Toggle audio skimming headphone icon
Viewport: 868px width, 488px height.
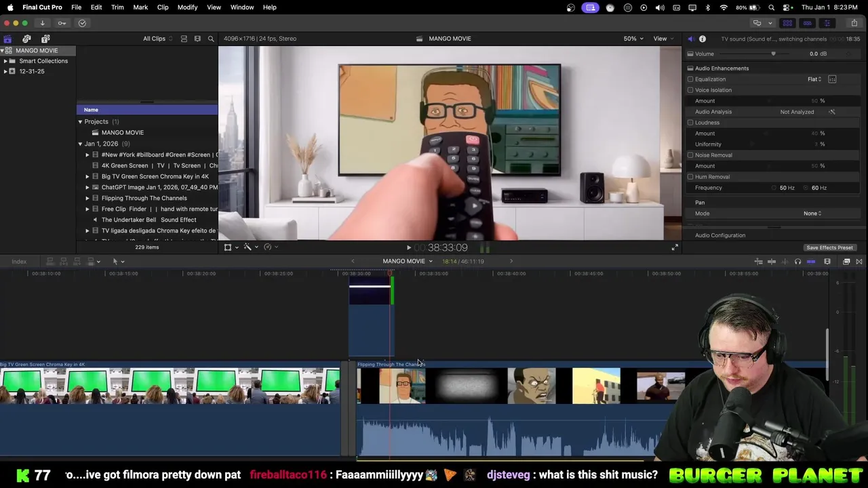click(x=797, y=262)
